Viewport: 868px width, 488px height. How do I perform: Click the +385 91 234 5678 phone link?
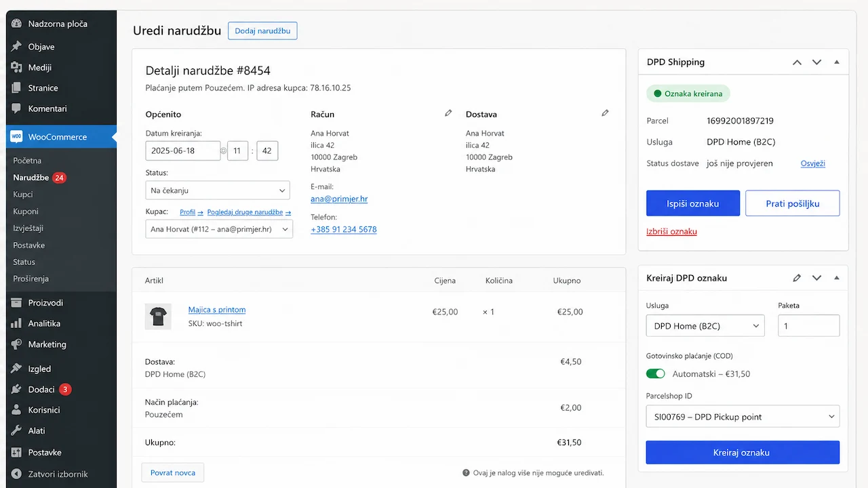click(x=344, y=229)
